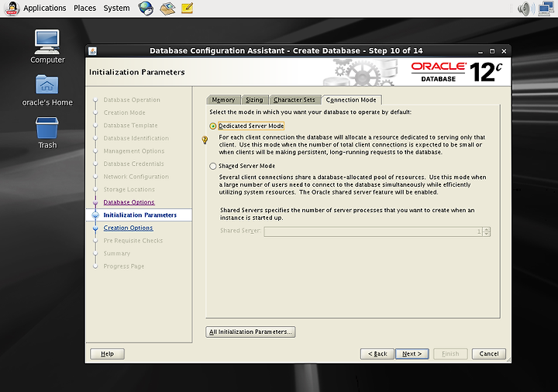Select Shared Server Mode radio button
Screen dimensions: 558x392
213,166
